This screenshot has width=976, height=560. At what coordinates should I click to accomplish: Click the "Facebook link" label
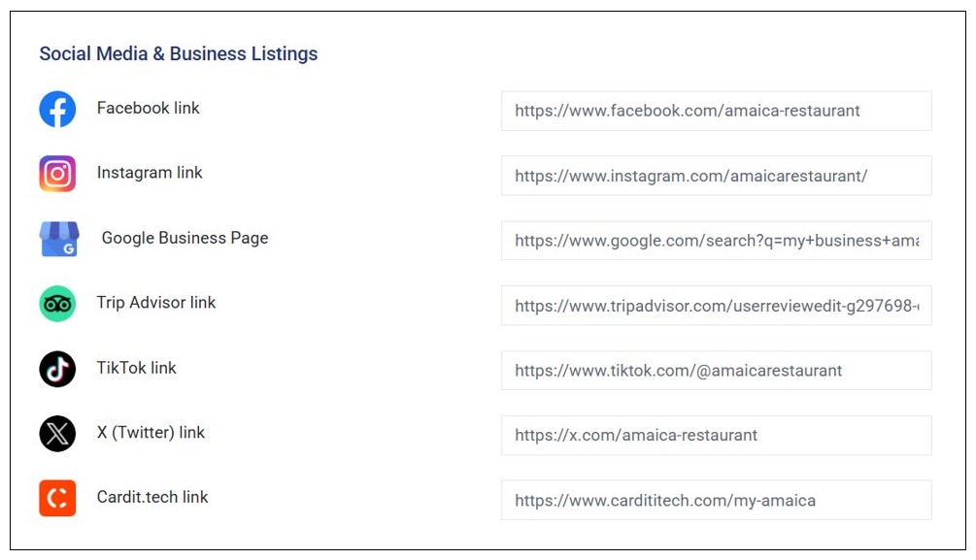pyautogui.click(x=148, y=108)
